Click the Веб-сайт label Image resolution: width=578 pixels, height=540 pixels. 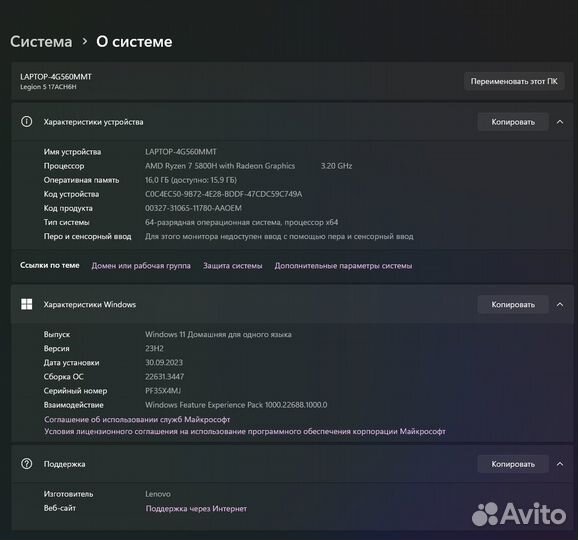[x=60, y=508]
